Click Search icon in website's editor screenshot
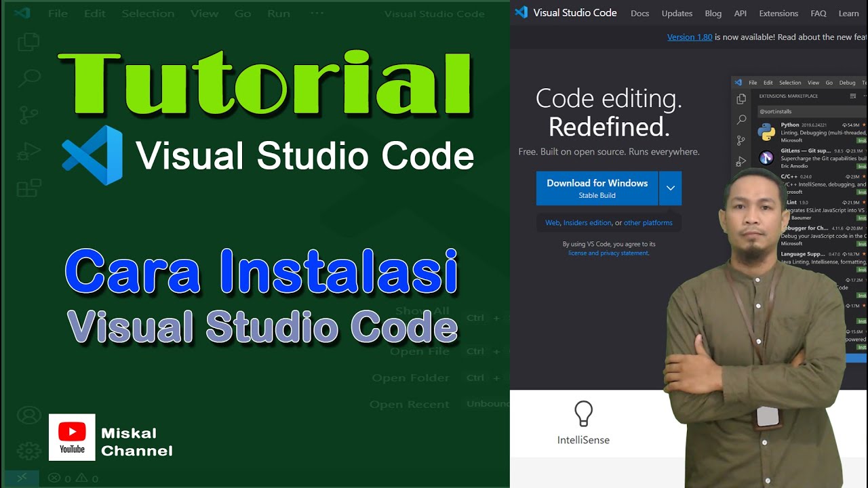Screen dimensions: 868x488 (x=741, y=120)
